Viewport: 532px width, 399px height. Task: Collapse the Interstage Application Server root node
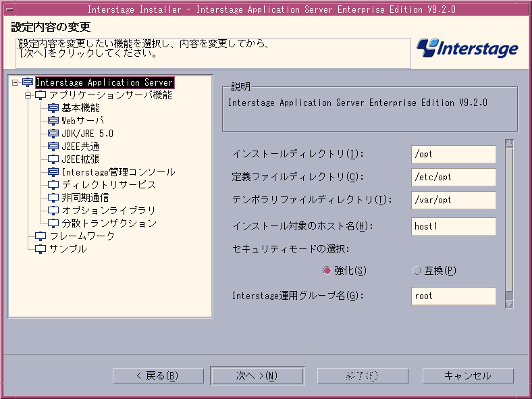tap(15, 82)
